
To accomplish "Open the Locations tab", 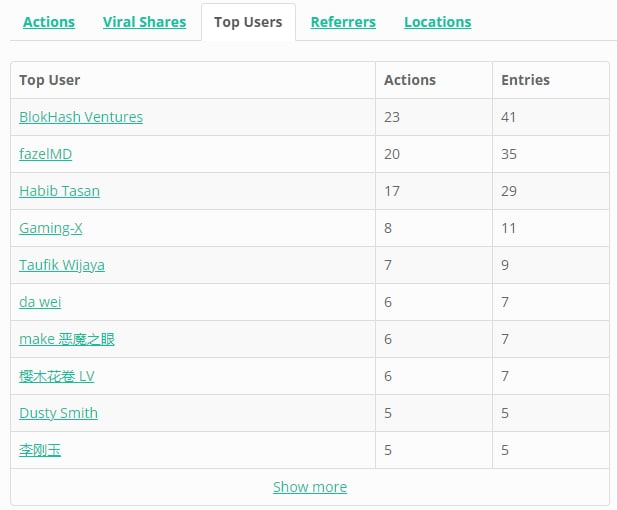I will point(438,22).
